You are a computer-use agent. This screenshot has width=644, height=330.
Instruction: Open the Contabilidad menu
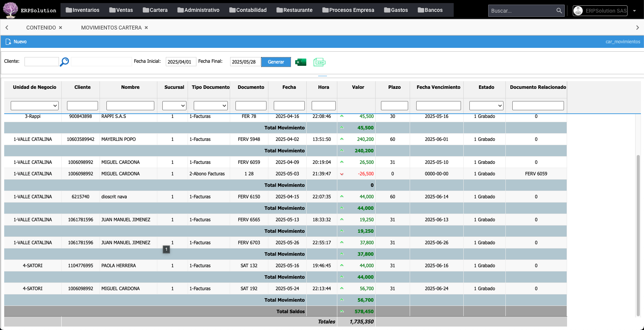(x=248, y=10)
